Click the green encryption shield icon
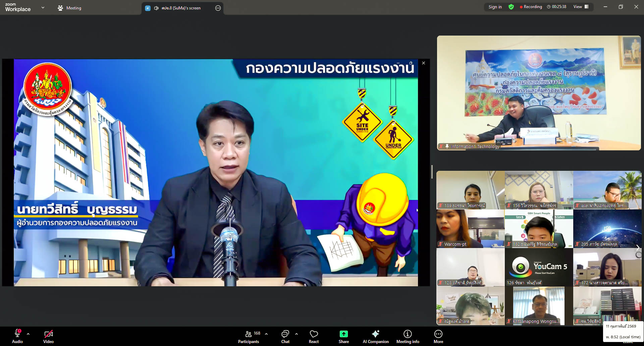 [511, 7]
